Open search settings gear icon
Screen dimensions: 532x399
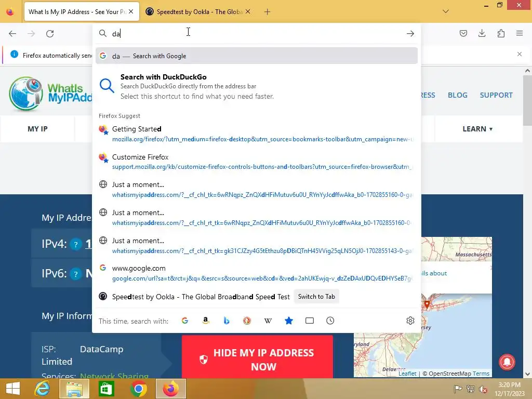[410, 321]
